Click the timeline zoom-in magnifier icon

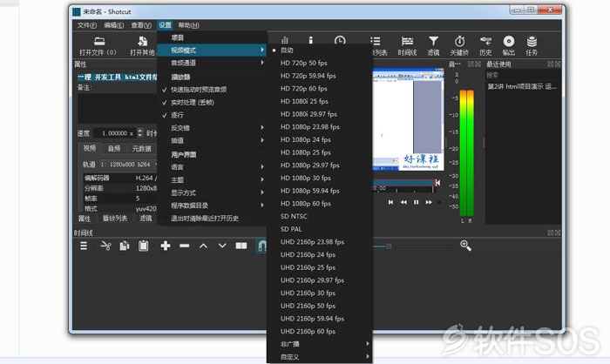(x=465, y=246)
